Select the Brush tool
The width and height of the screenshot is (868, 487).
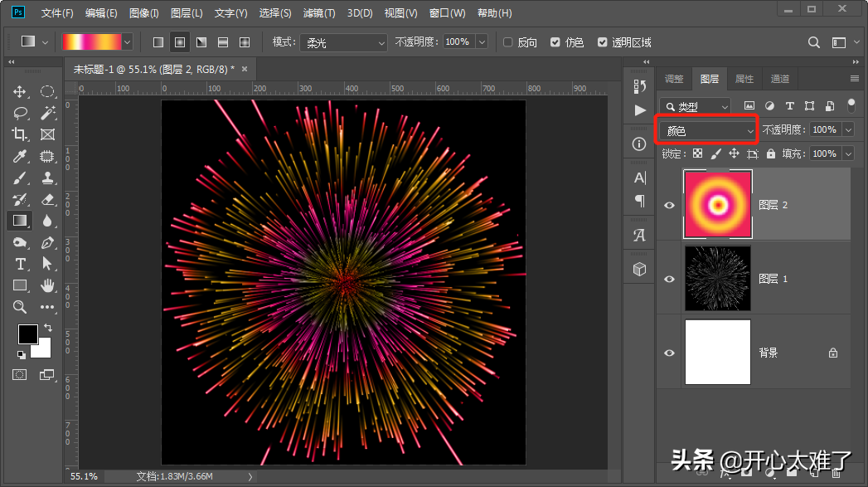tap(19, 178)
